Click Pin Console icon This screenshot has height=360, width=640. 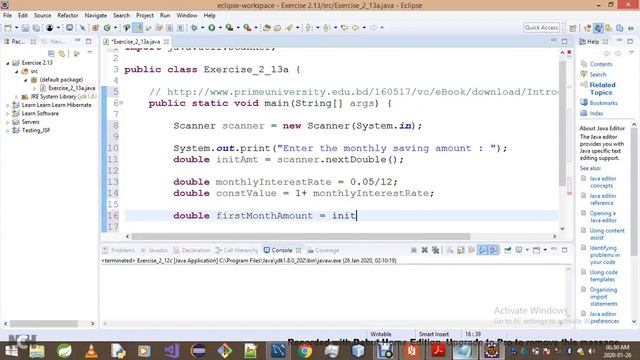tap(507, 250)
